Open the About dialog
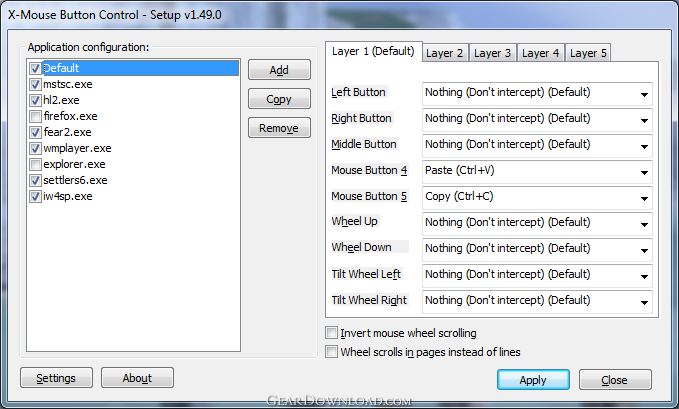The image size is (679, 409). point(137,378)
